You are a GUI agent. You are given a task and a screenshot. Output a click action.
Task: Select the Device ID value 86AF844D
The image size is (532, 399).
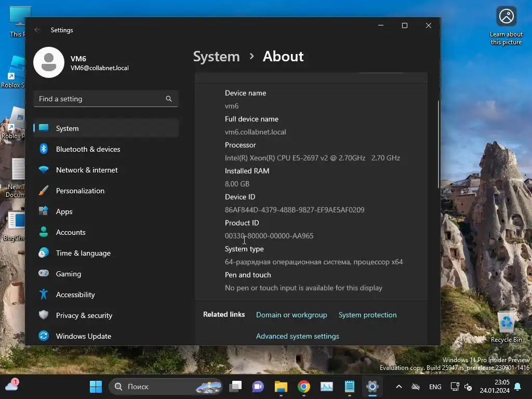(295, 210)
